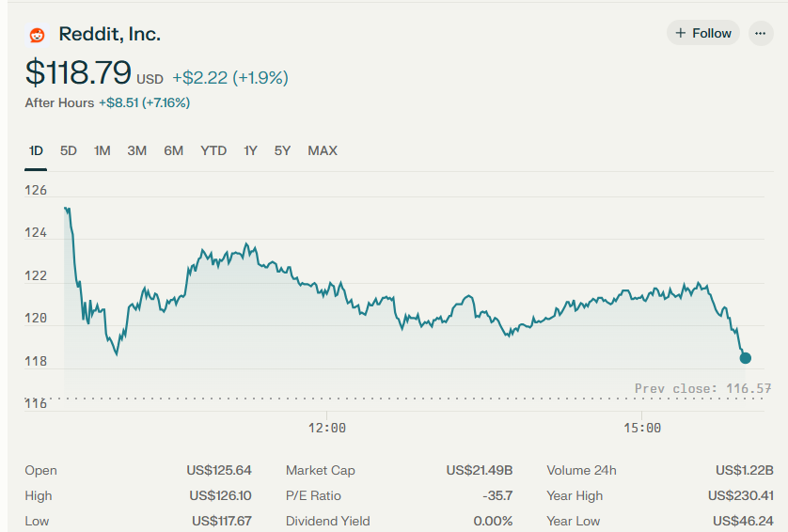788x532 pixels.
Task: Click the Prev close: 116.57 label
Action: (702, 388)
